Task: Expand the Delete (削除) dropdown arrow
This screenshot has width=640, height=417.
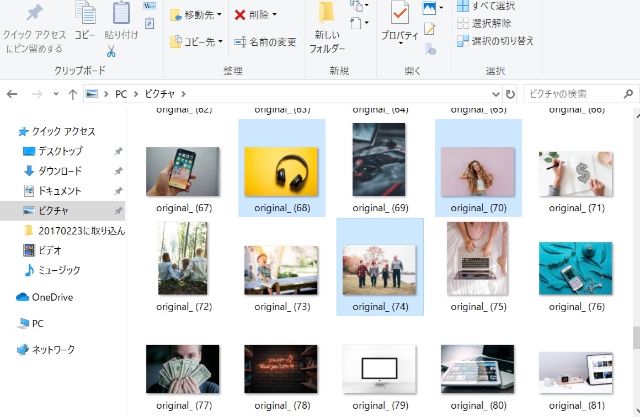Action: coord(274,15)
